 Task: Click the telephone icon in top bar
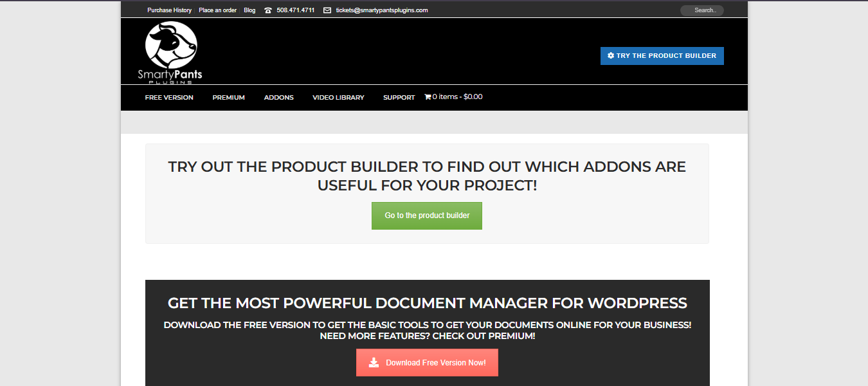click(268, 10)
